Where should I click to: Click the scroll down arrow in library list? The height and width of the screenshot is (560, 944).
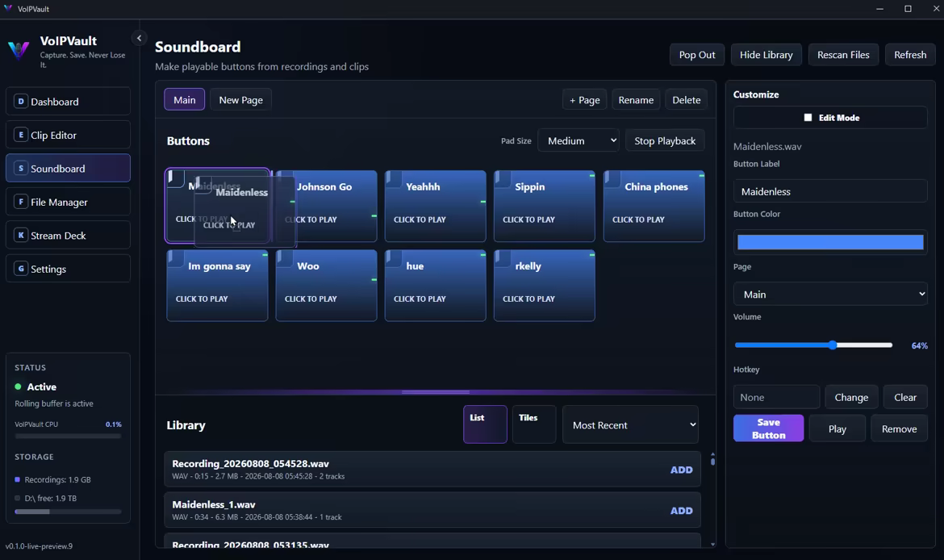[x=712, y=545]
